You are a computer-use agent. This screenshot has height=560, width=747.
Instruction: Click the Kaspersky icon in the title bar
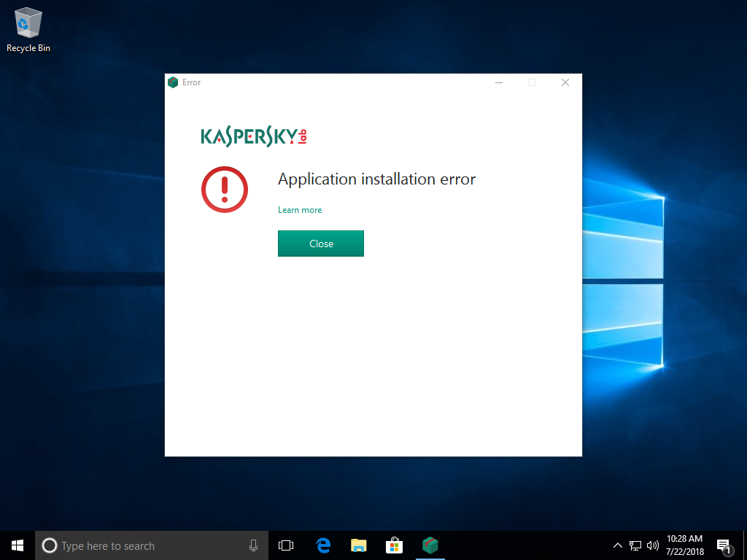pyautogui.click(x=173, y=82)
